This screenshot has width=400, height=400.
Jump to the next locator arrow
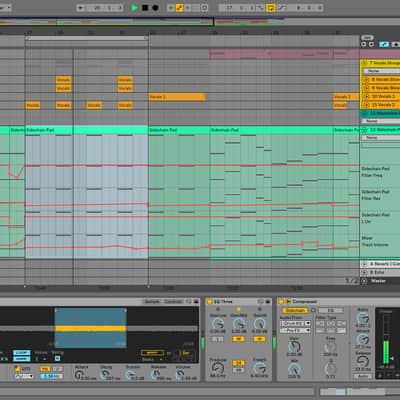pos(371,44)
